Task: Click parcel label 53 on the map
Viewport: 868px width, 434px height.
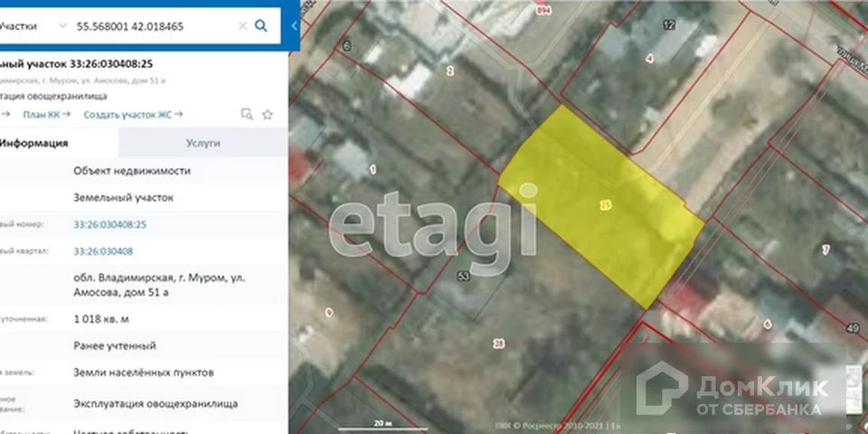Action: pyautogui.click(x=464, y=275)
